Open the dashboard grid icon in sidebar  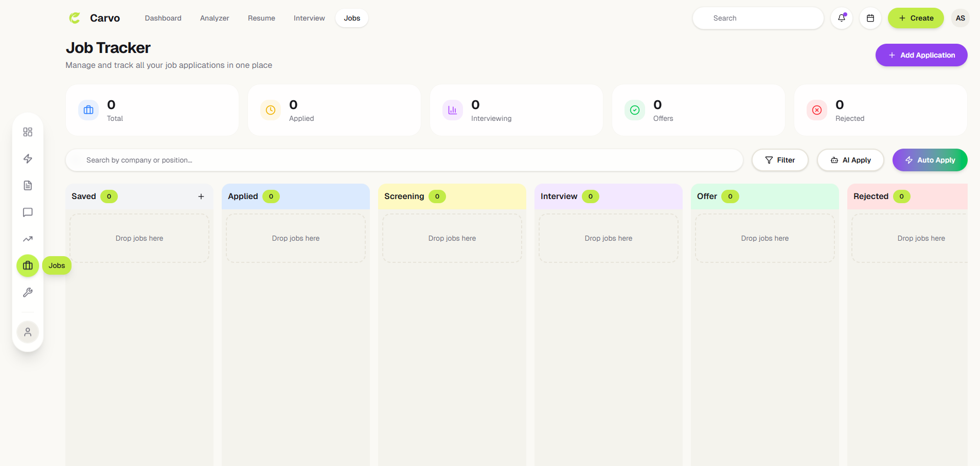point(28,132)
